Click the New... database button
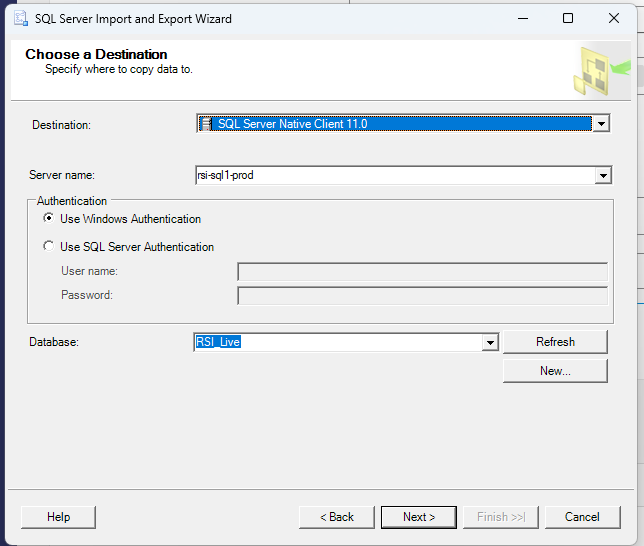 pyautogui.click(x=555, y=371)
